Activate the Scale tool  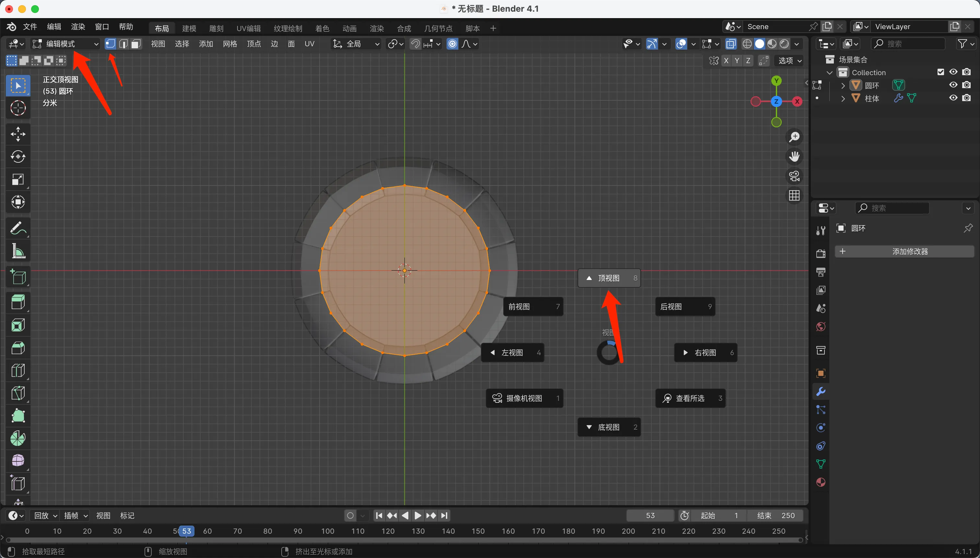17,180
